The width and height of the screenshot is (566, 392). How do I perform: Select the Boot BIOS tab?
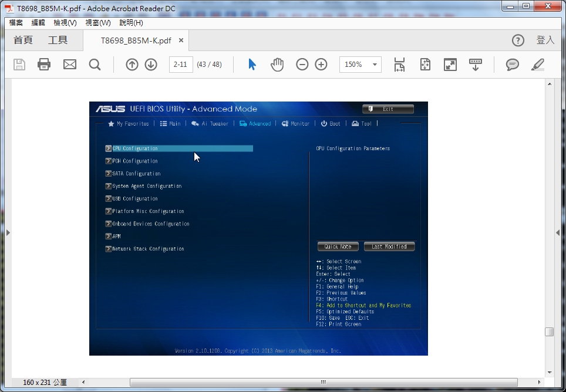pos(331,124)
